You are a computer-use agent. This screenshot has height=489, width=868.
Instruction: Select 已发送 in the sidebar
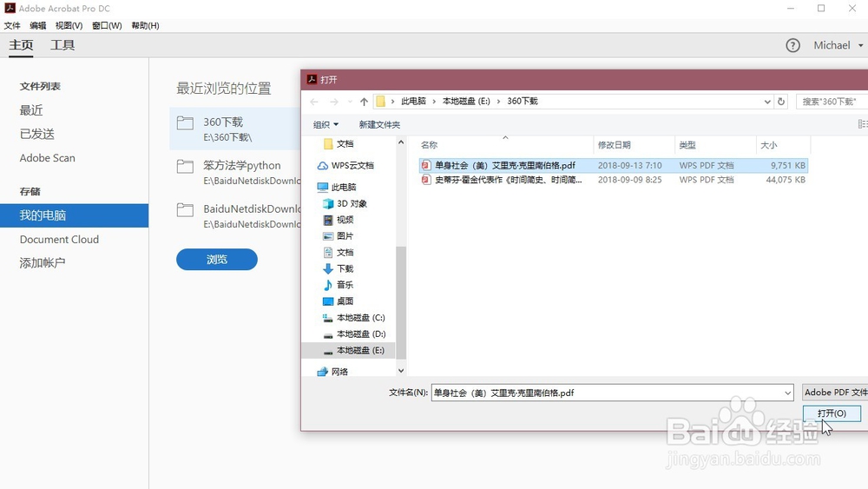[37, 134]
